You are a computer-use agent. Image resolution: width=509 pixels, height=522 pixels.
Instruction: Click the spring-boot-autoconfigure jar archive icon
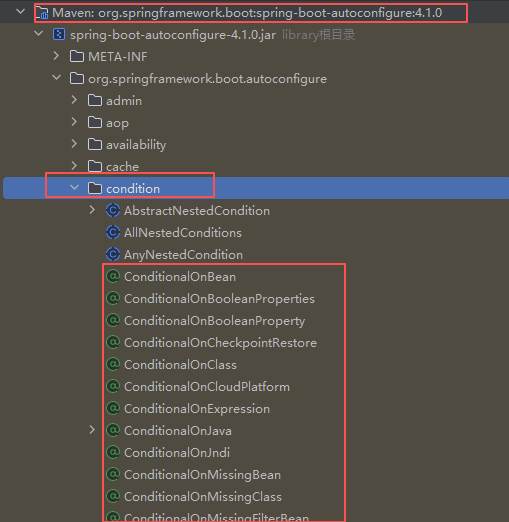click(59, 34)
